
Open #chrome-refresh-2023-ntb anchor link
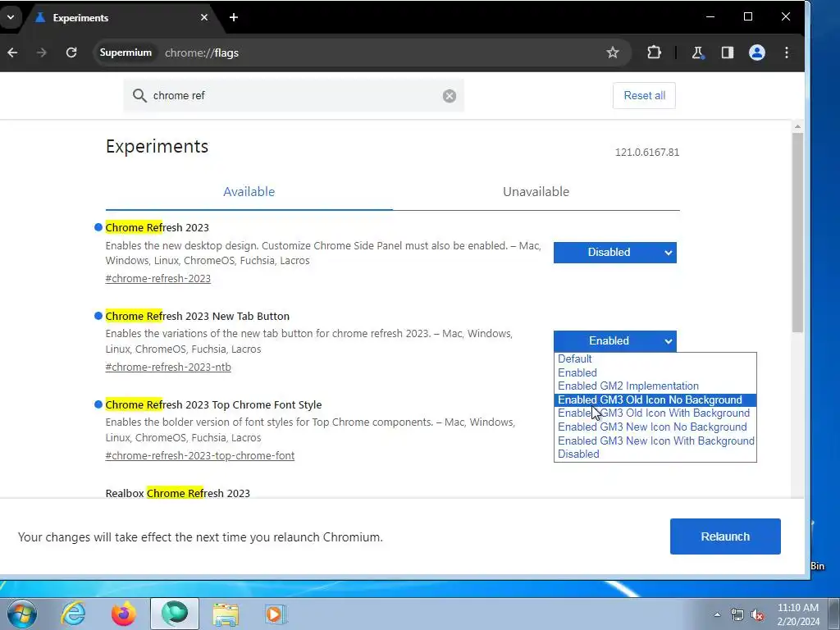coord(168,367)
